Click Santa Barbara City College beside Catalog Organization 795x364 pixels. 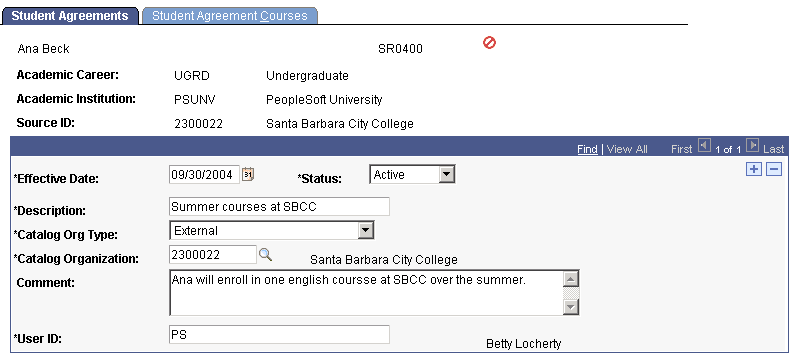point(384,260)
